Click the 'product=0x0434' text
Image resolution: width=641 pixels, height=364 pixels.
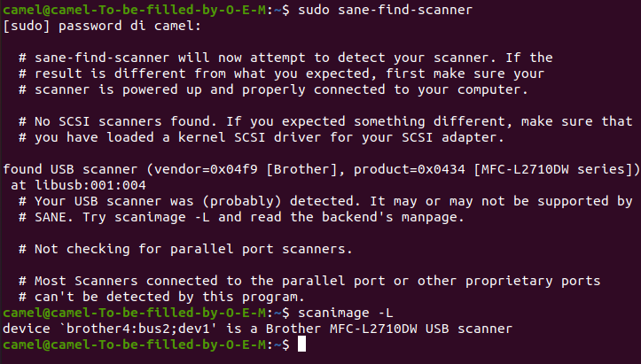point(410,169)
